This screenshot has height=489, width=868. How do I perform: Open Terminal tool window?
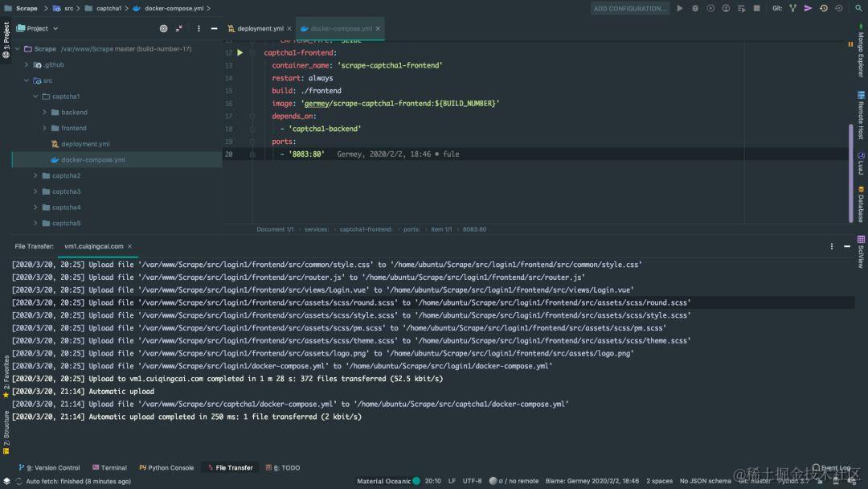coord(109,468)
